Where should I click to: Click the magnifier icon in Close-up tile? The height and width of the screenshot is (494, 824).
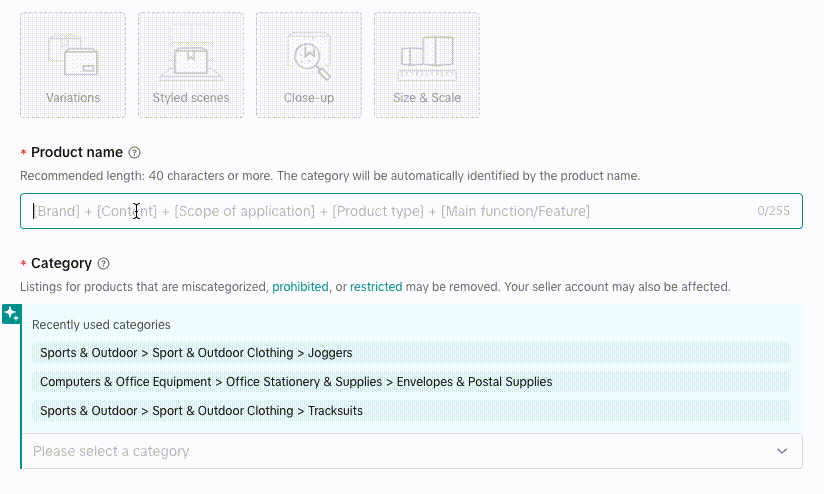pyautogui.click(x=311, y=57)
